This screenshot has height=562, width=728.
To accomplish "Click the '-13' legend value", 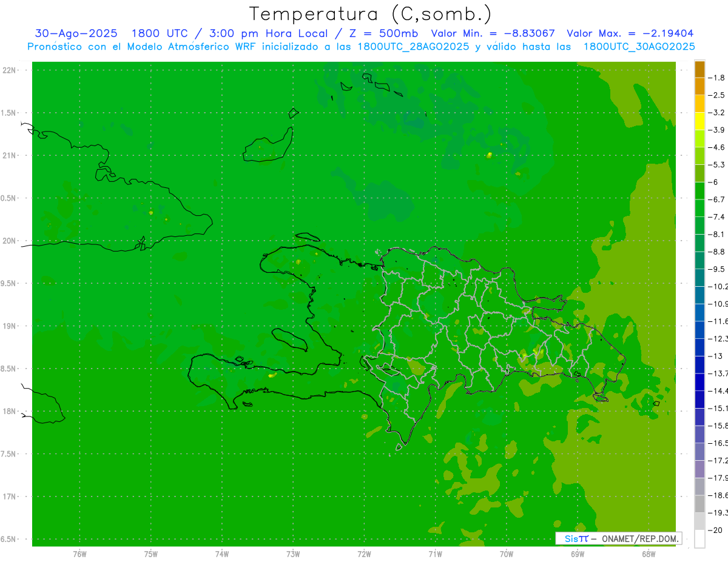I will pyautogui.click(x=716, y=356).
